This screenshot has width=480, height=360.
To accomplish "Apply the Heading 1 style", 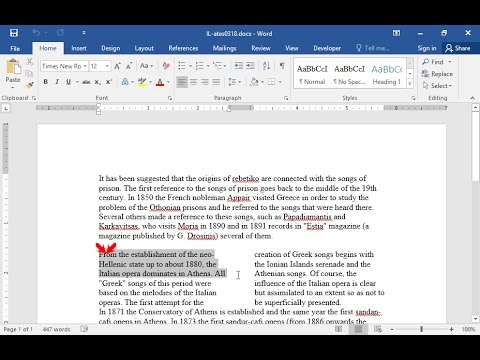I will point(387,74).
